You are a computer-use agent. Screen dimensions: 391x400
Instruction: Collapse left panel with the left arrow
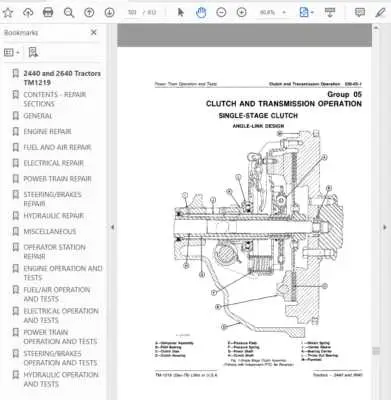(113, 227)
